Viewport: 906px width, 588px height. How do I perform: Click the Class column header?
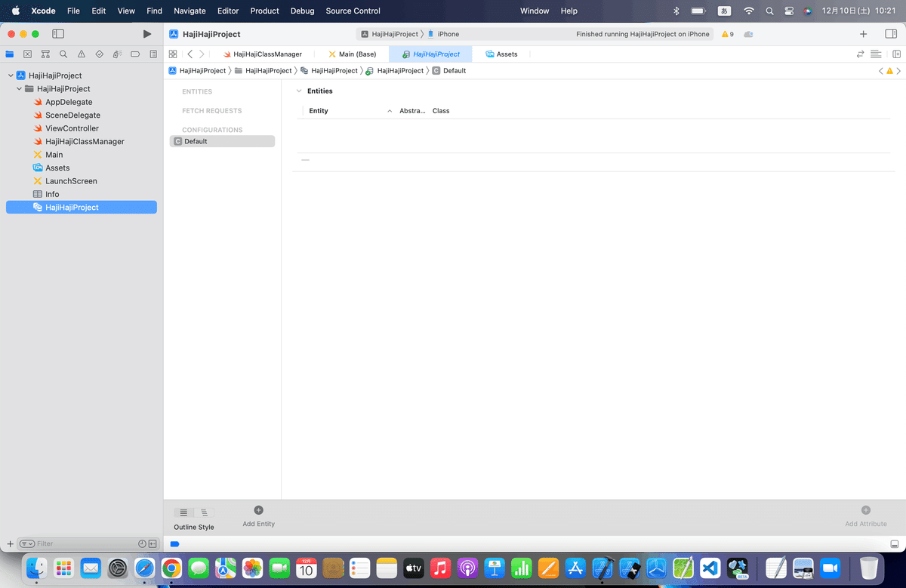pos(441,111)
